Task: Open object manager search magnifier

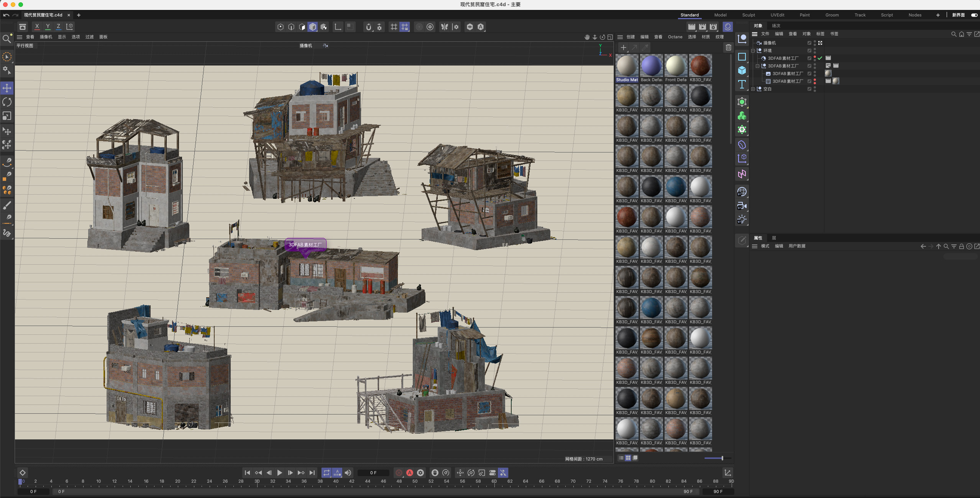Action: 954,34
